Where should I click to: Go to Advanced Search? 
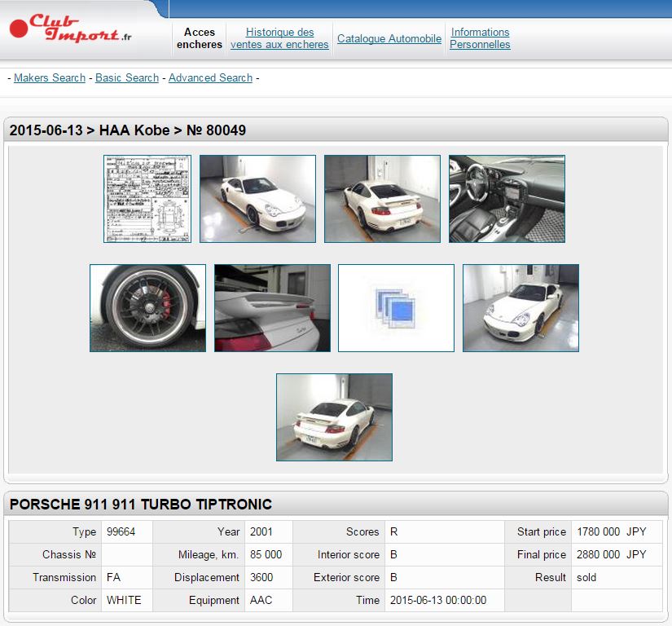point(210,77)
